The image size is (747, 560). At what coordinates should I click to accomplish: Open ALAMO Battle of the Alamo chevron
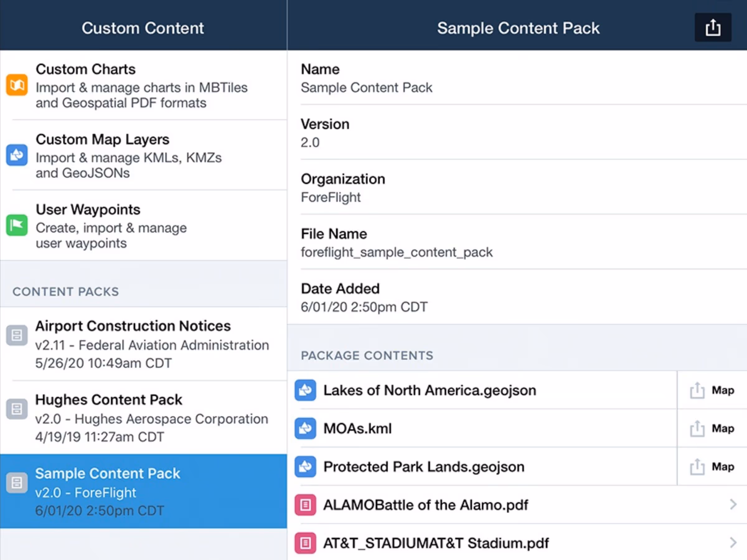pos(732,505)
